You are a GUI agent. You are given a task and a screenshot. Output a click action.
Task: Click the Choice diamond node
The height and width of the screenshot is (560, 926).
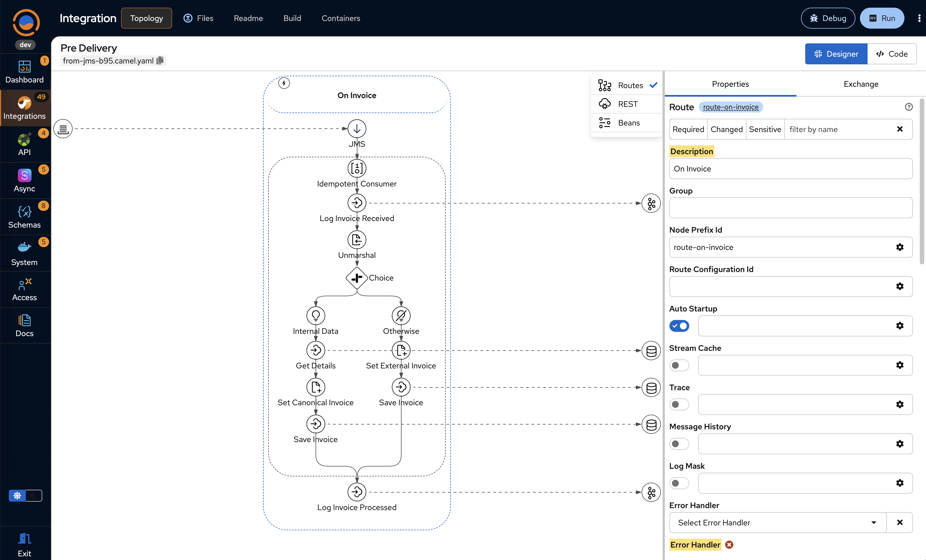coord(356,278)
